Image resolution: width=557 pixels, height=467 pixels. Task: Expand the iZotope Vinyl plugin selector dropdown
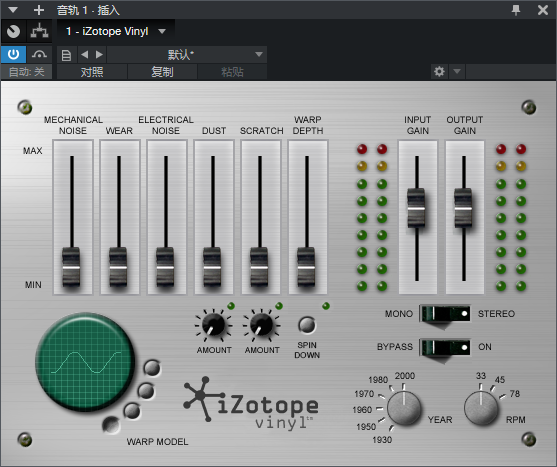pyautogui.click(x=162, y=31)
